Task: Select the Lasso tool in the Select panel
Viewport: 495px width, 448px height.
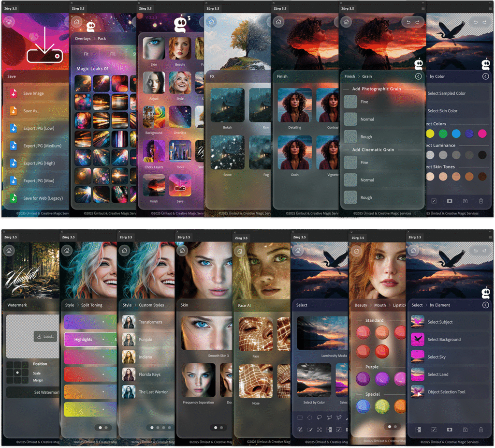Action: 319,418
